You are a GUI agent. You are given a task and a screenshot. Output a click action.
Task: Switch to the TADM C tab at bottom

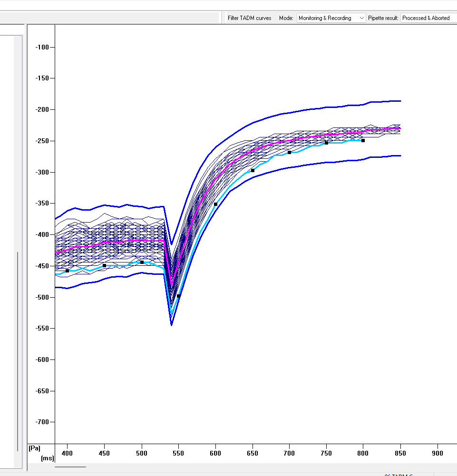[x=399, y=474]
